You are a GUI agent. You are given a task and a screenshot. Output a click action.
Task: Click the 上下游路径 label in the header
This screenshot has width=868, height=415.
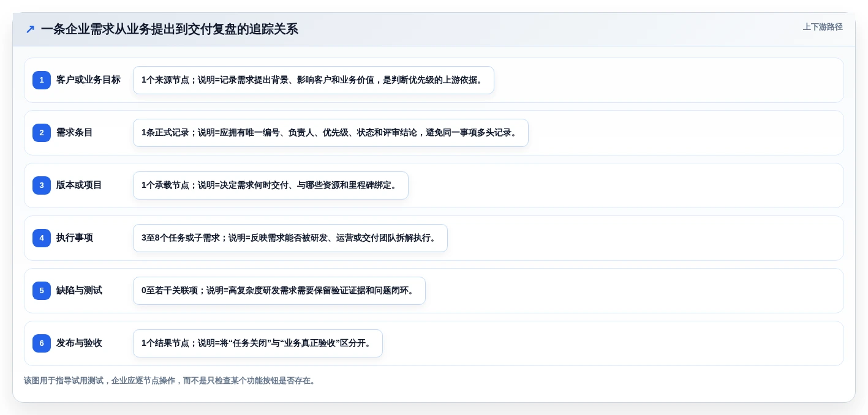823,27
